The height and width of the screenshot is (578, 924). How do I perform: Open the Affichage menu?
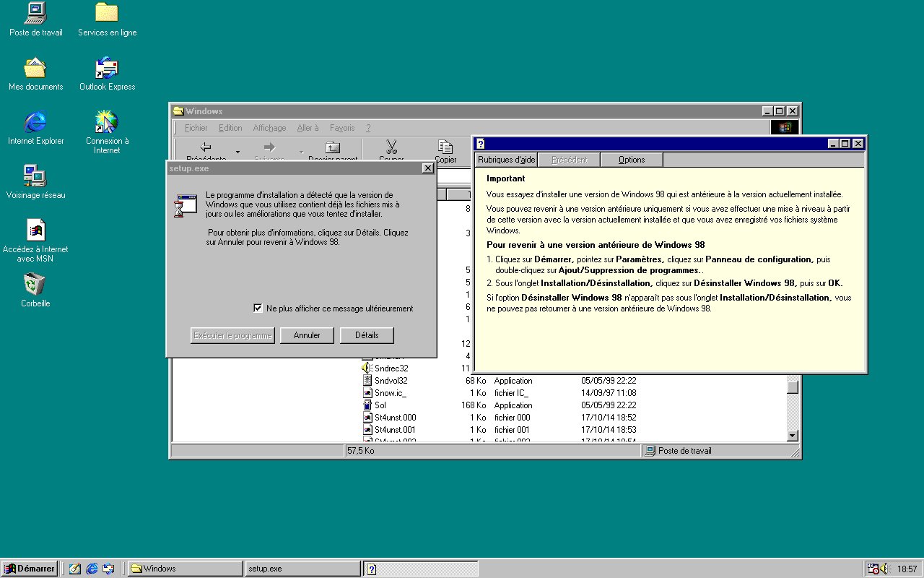pos(269,128)
